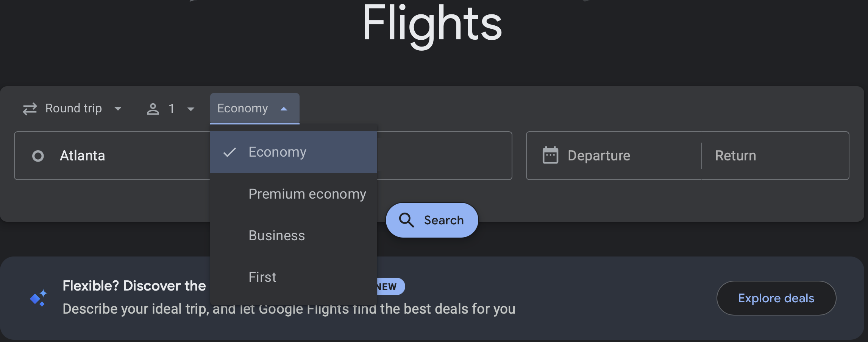Click the Explore deals button
Viewport: 868px width, 342px height.
tap(776, 298)
